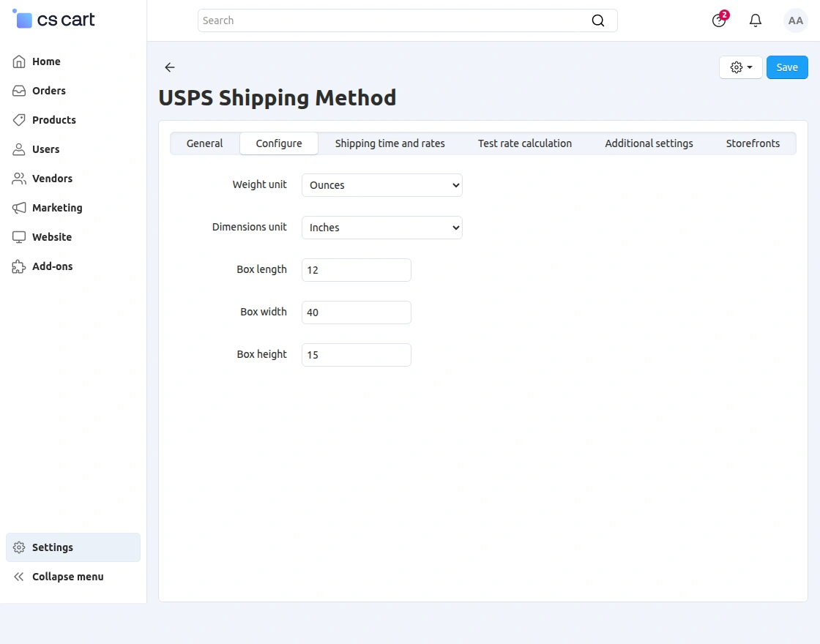Click the USPS Shipping Method heading

click(277, 98)
